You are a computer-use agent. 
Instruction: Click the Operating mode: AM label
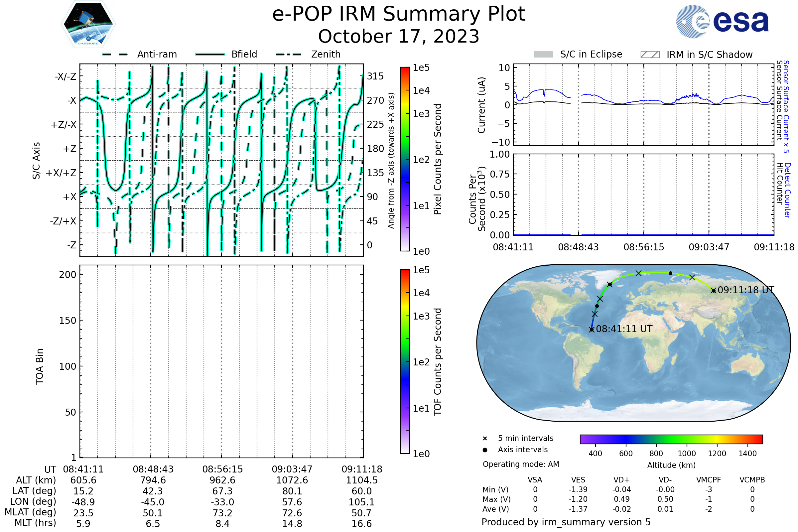521,464
